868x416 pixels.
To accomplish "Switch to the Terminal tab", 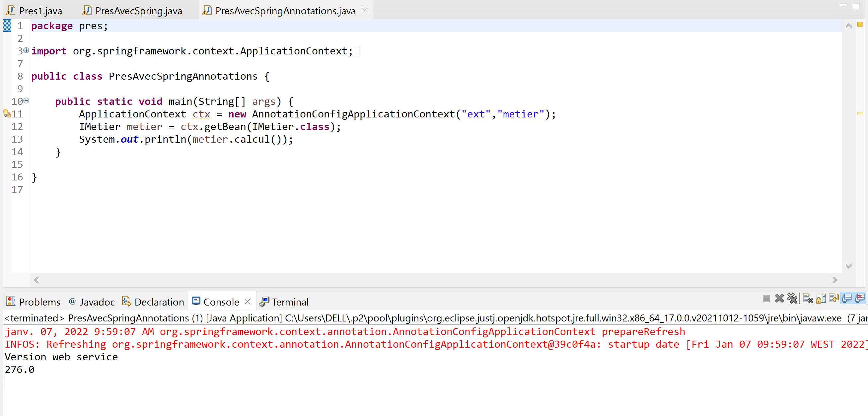I will pos(290,302).
